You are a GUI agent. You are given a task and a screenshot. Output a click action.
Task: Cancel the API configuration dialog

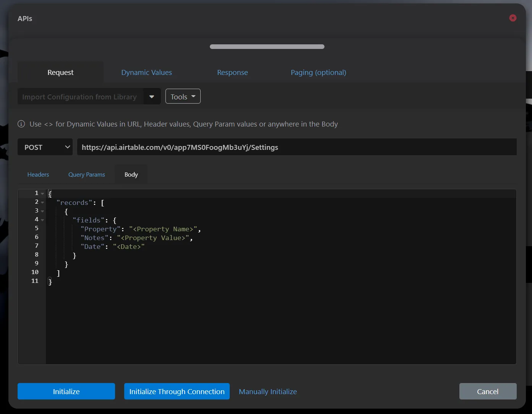tap(488, 391)
